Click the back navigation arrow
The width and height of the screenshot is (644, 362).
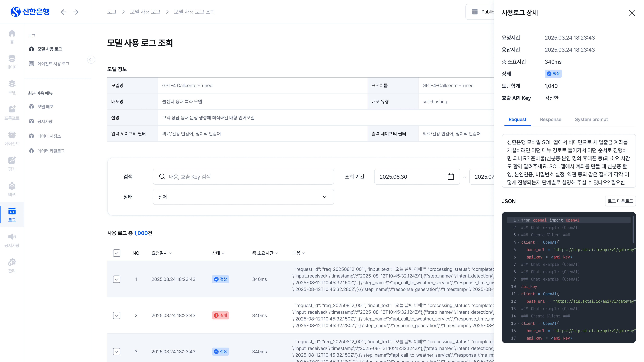tap(64, 12)
